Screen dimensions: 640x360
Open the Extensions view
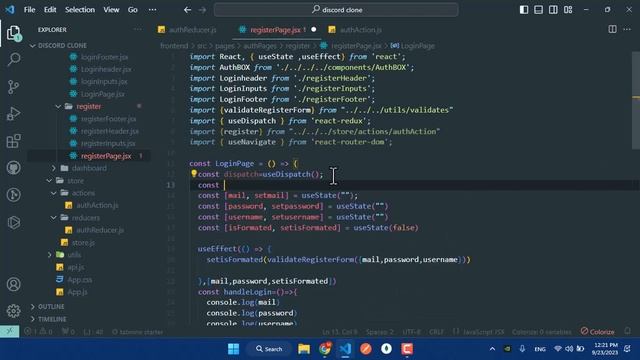[x=13, y=141]
